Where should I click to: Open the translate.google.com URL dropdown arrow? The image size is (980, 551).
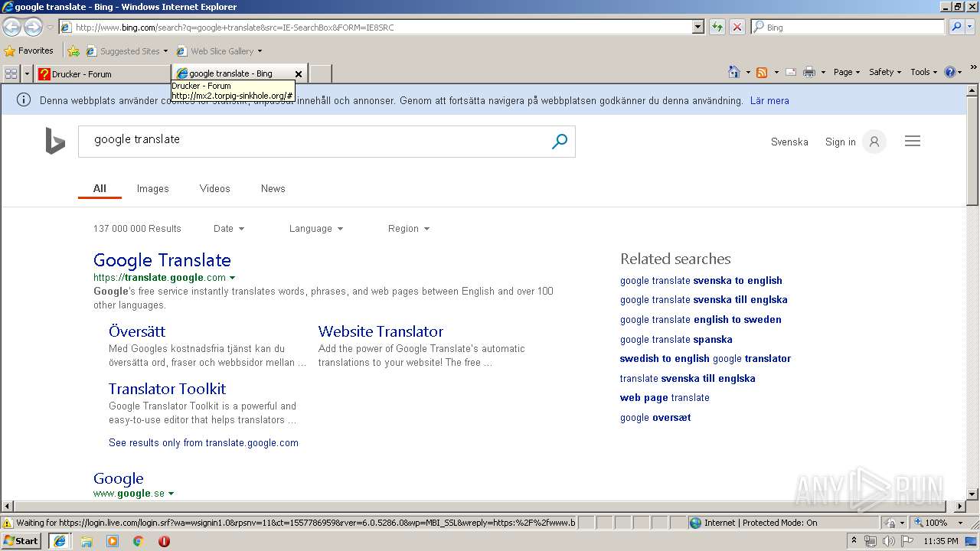233,278
